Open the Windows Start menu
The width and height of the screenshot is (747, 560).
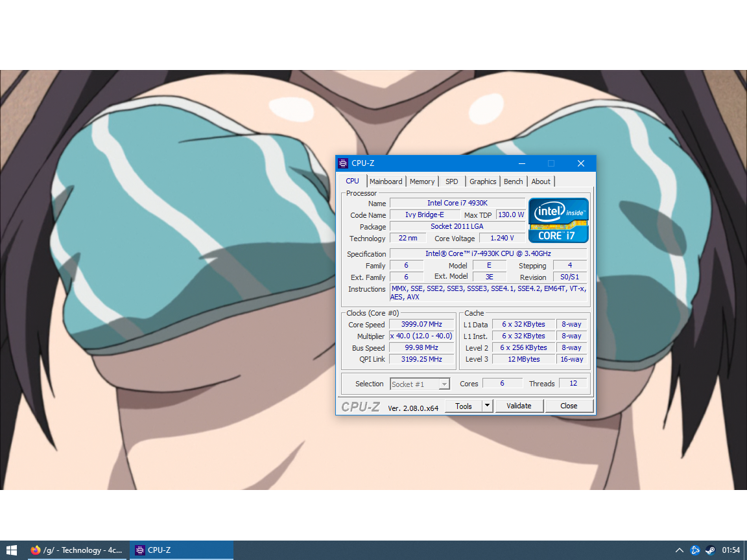[x=12, y=550]
